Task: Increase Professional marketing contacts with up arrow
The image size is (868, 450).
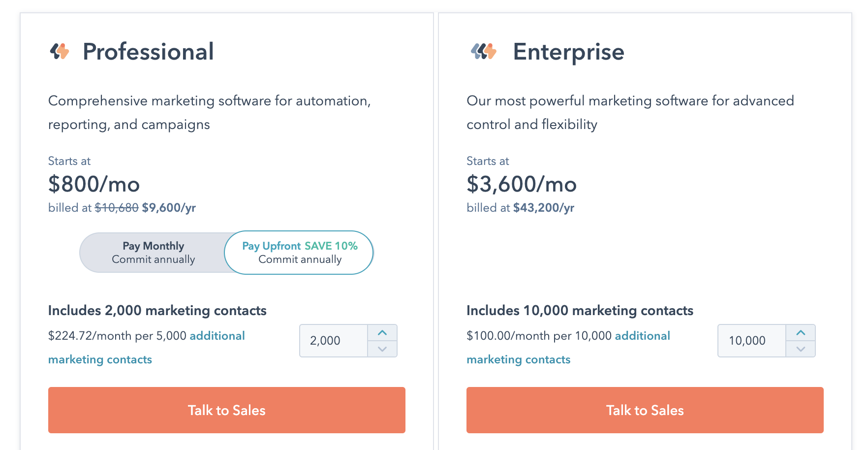Action: point(382,333)
